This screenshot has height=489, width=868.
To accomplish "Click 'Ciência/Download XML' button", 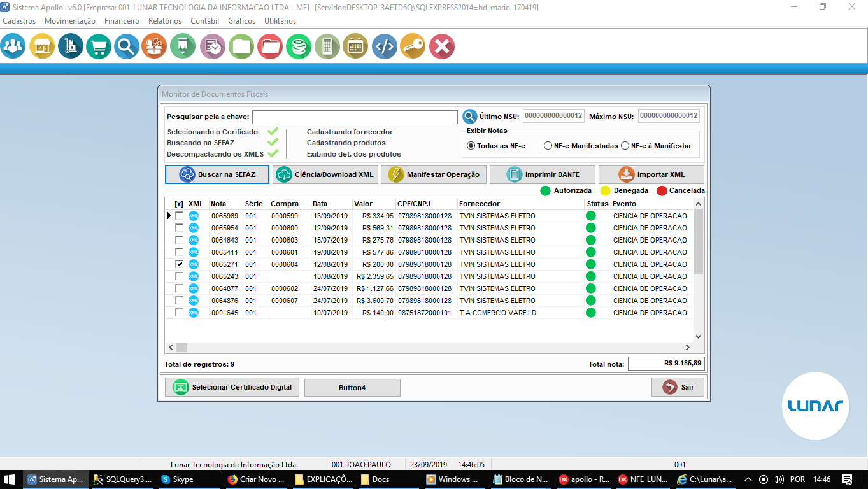I will point(325,174).
